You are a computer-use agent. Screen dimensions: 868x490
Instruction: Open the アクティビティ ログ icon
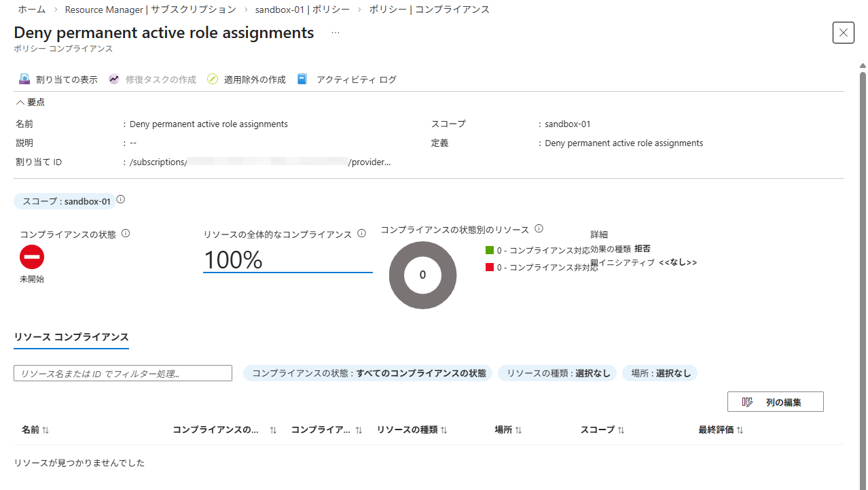[x=302, y=79]
